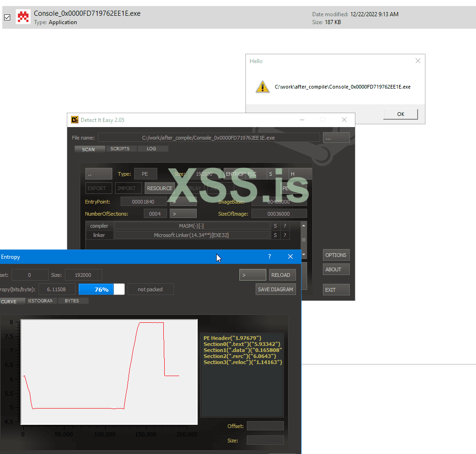
Task: Minimize the Detect It Easy window
Action: pyautogui.click(x=302, y=120)
